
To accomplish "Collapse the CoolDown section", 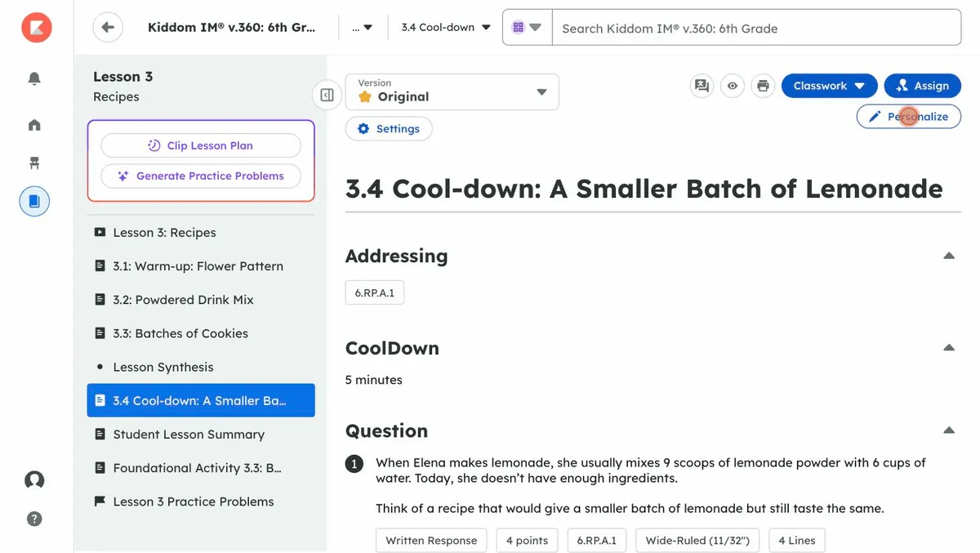I will [x=949, y=348].
